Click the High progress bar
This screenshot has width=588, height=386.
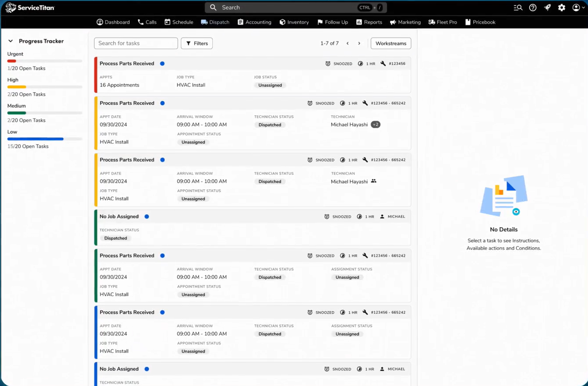(45, 87)
